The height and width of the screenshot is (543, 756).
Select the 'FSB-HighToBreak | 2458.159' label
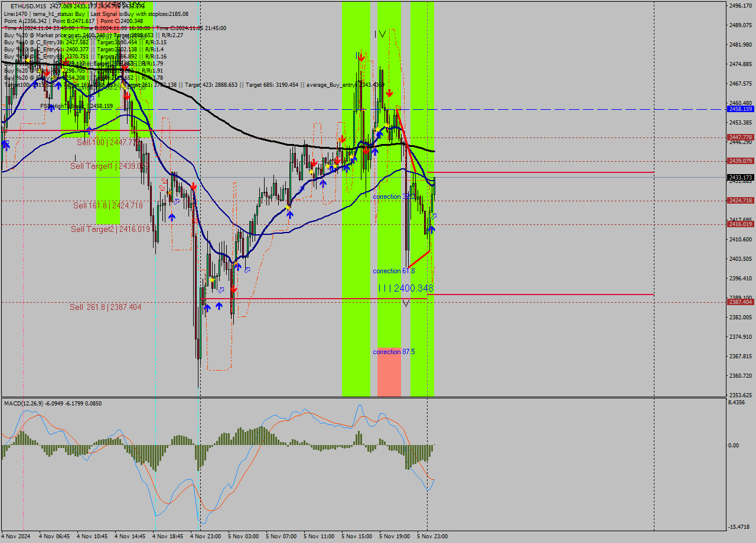76,106
